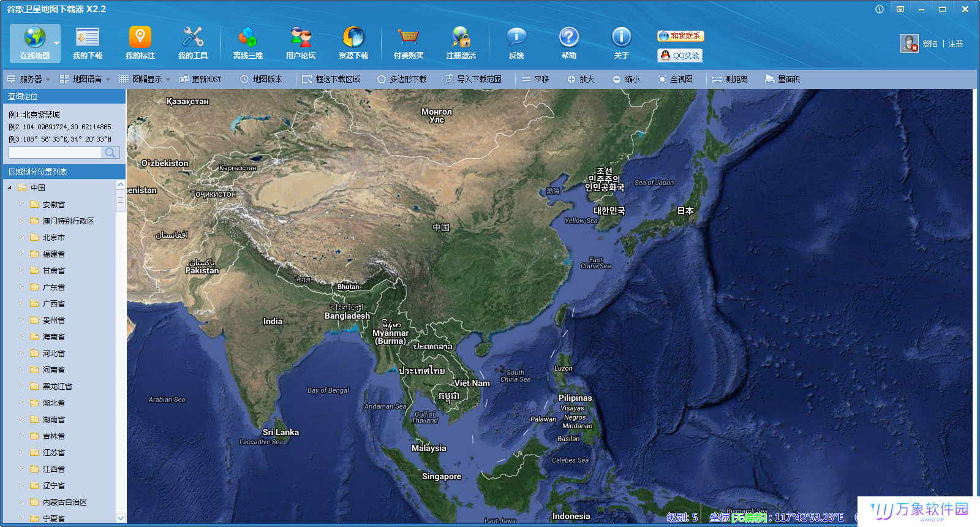This screenshot has width=980, height=527.
Task: Click the 查询定位 panel header
Action: coord(63,96)
